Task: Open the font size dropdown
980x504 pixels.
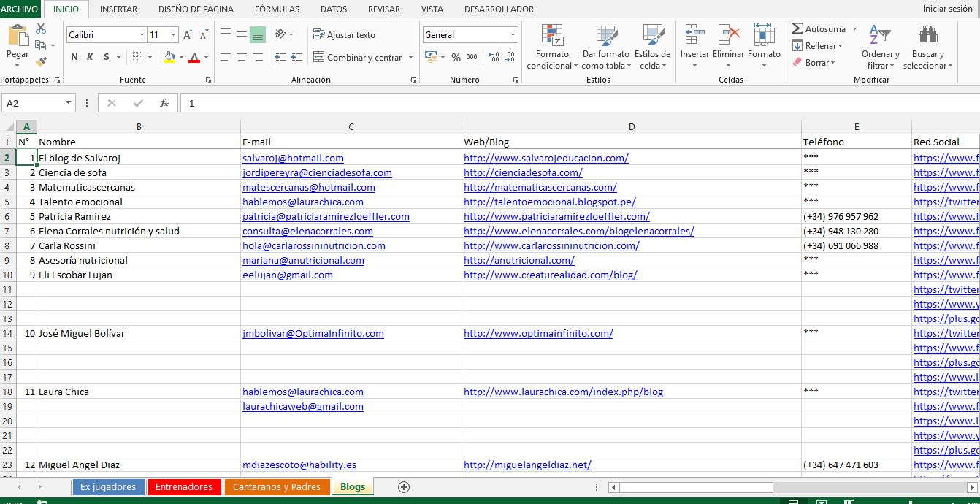Action: pos(174,35)
